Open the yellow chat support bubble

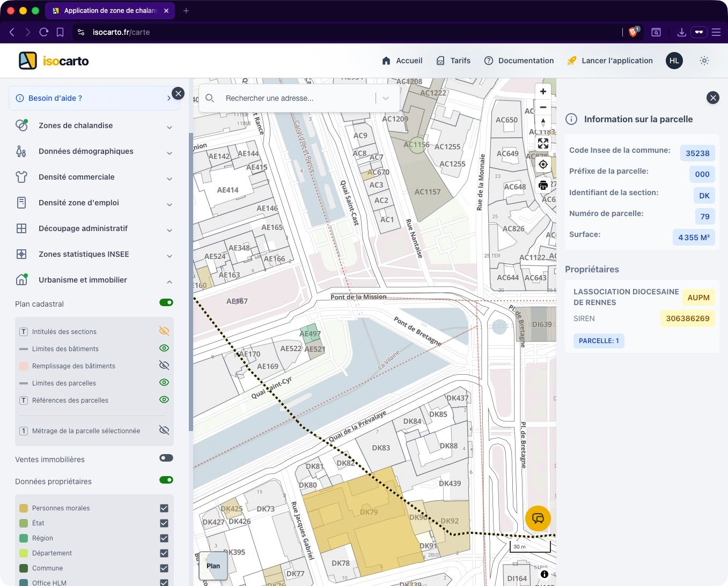[x=538, y=518]
